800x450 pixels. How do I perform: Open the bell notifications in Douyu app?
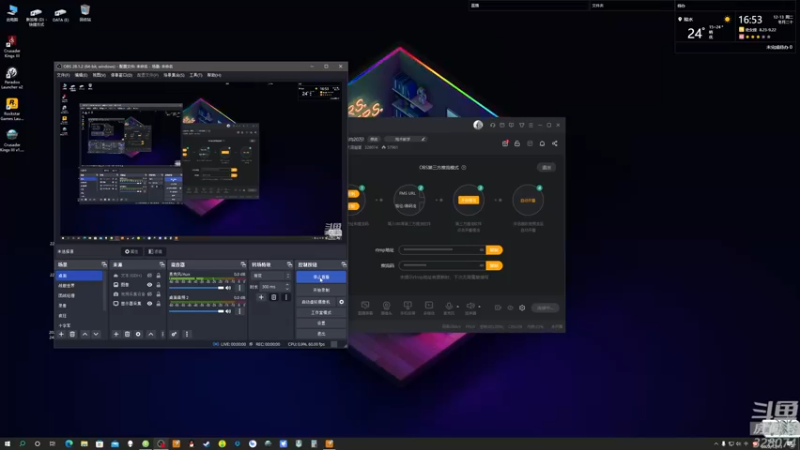[542, 143]
